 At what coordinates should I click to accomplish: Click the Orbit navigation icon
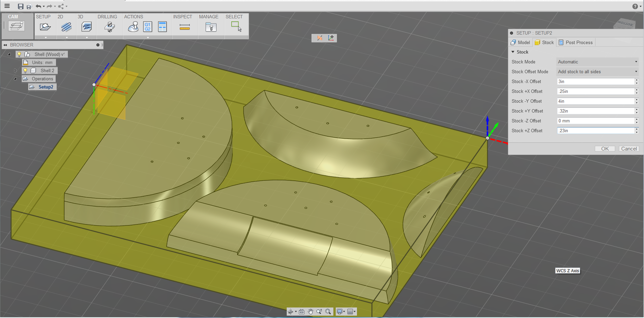(290, 312)
